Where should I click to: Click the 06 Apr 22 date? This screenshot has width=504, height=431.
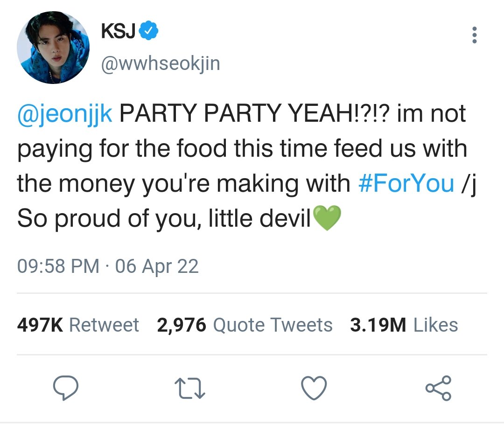click(157, 266)
